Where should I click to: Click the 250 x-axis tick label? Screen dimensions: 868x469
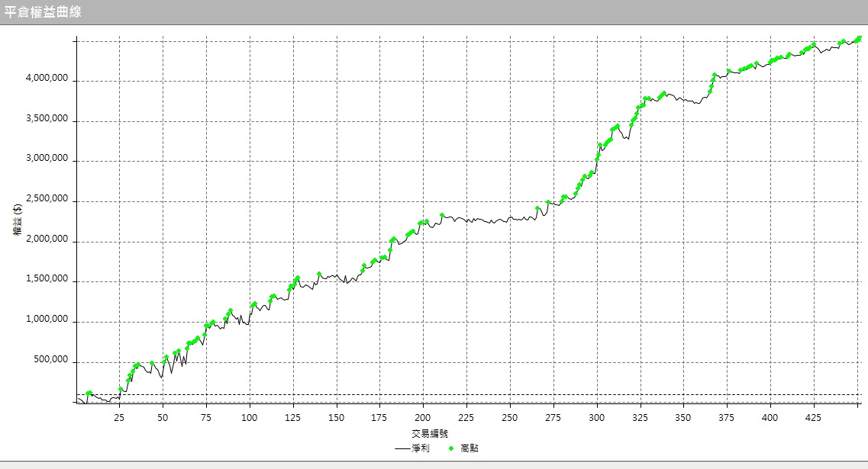coord(509,418)
